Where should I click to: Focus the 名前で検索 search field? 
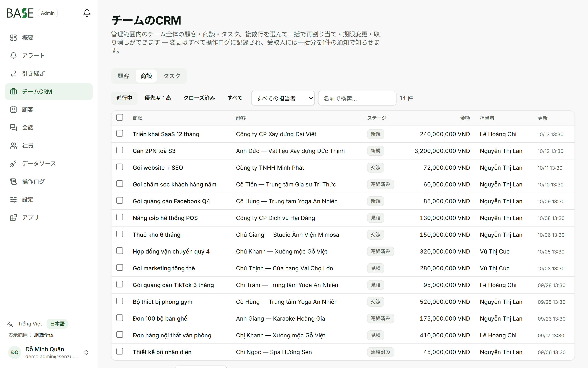(357, 98)
